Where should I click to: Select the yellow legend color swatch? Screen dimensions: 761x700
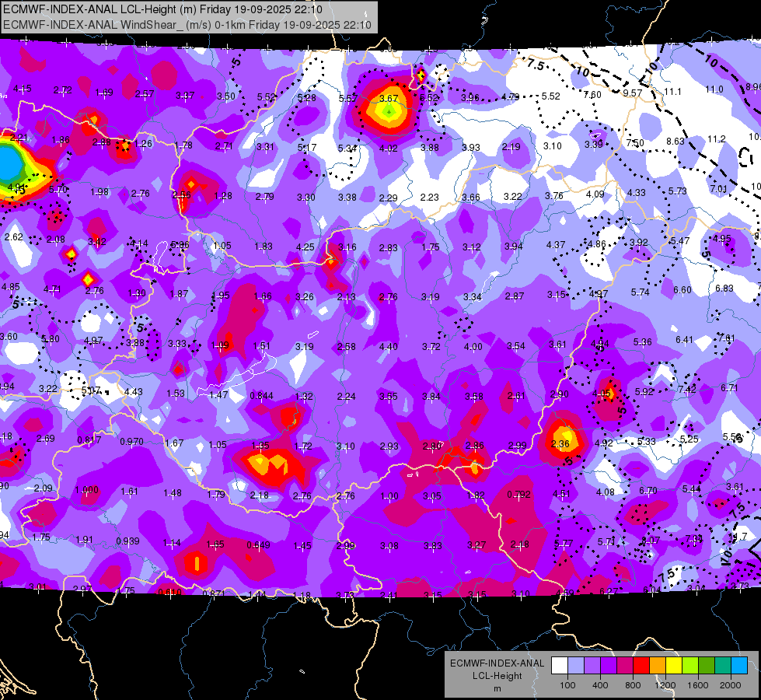pyautogui.click(x=674, y=665)
